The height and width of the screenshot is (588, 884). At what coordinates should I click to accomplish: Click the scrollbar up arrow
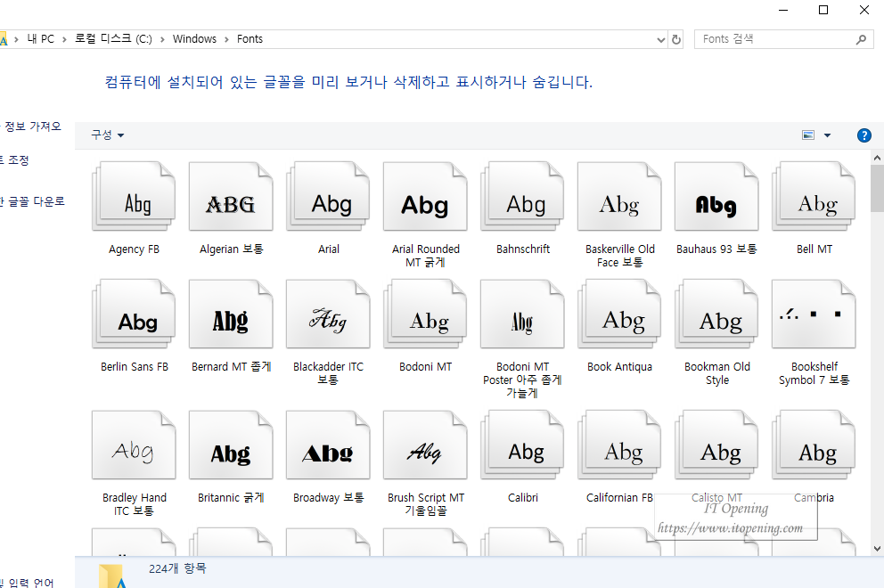877,159
